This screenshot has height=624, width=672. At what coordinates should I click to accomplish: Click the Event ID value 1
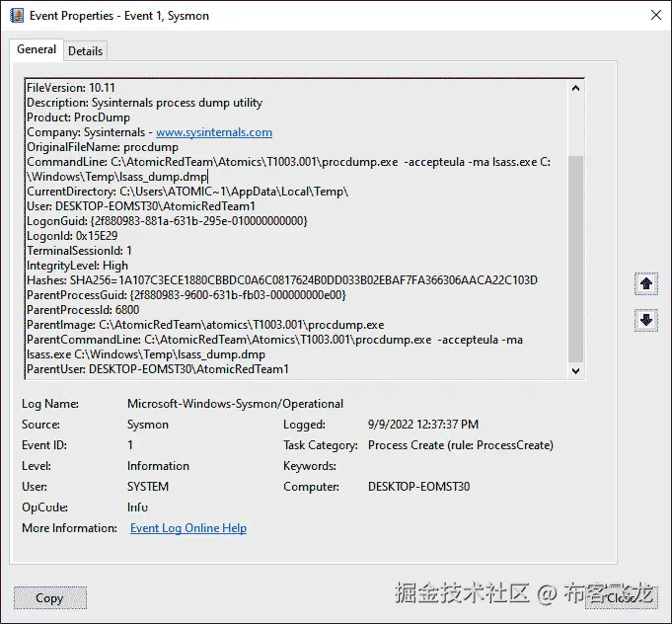[x=130, y=445]
